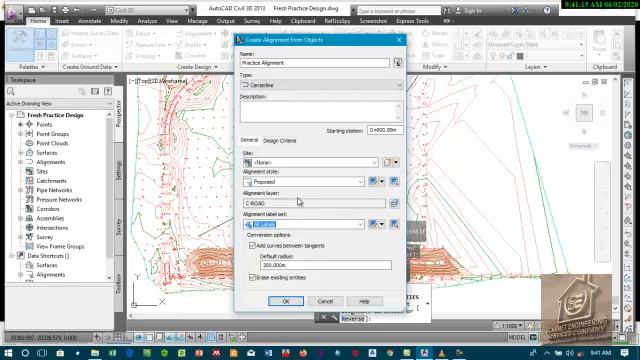
Task: Click Cancel in alignment dialog
Action: click(x=325, y=301)
